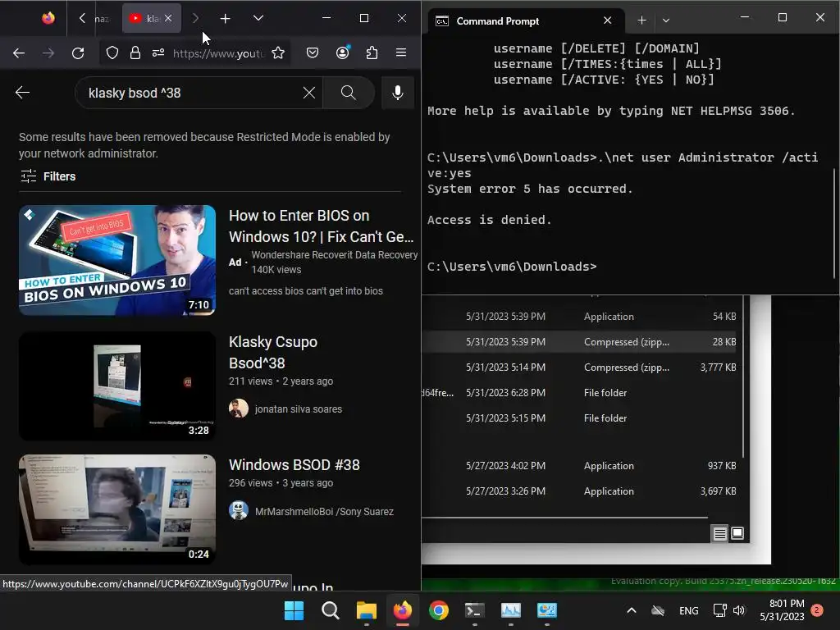The width and height of the screenshot is (840, 630).
Task: Show site security lock information
Action: point(135,52)
